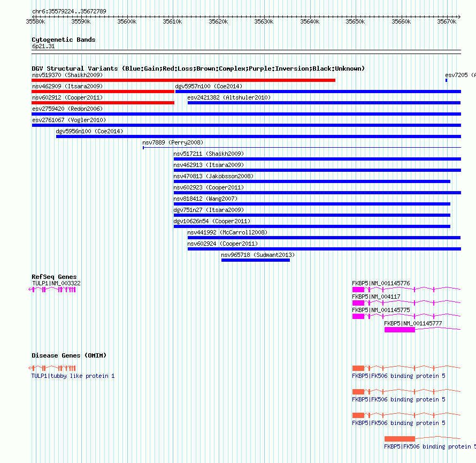Screen dimensions: 476x463
Task: Click the 6p21.31 cytogenetic band label
Action: [x=43, y=46]
